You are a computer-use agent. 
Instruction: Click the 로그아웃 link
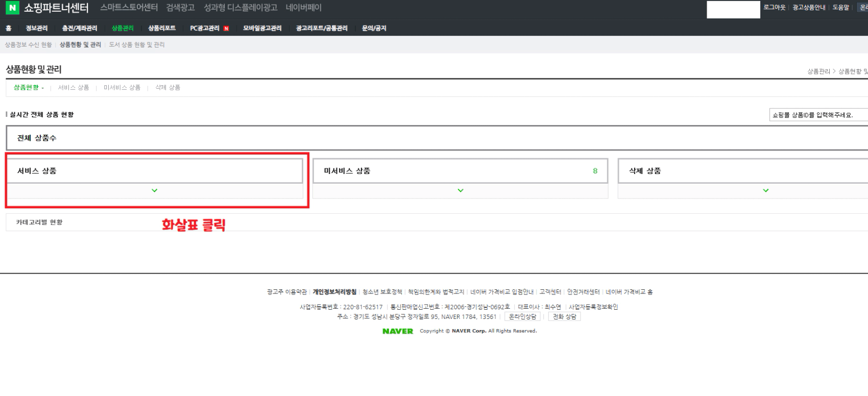tap(775, 7)
